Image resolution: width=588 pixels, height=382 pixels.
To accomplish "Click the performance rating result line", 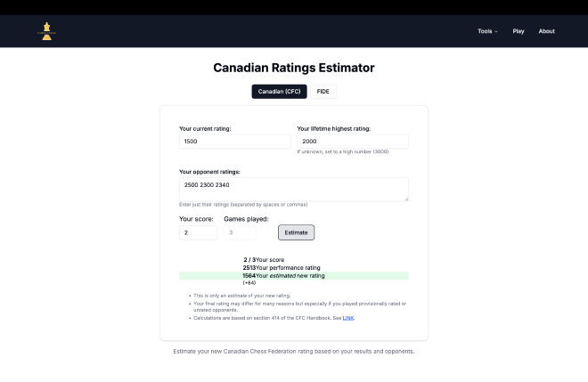I will (x=282, y=267).
